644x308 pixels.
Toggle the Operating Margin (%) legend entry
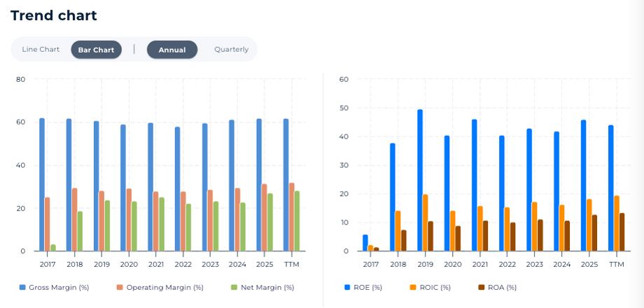(160, 288)
